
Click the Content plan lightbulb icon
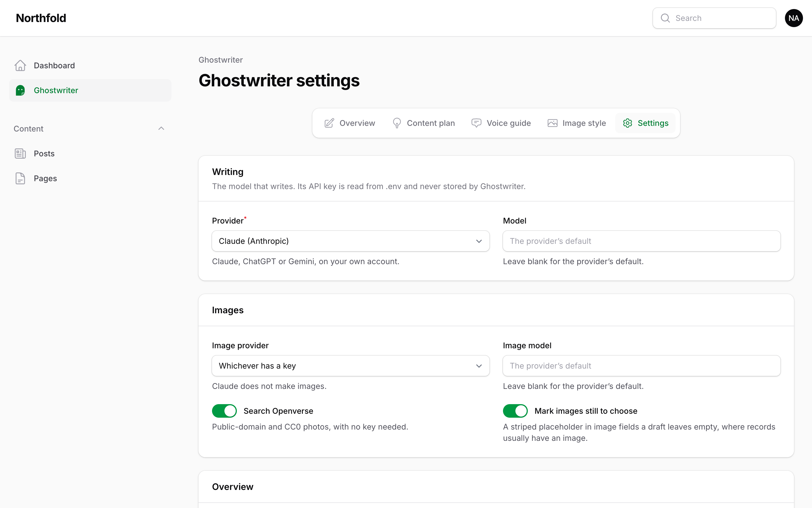coord(397,123)
